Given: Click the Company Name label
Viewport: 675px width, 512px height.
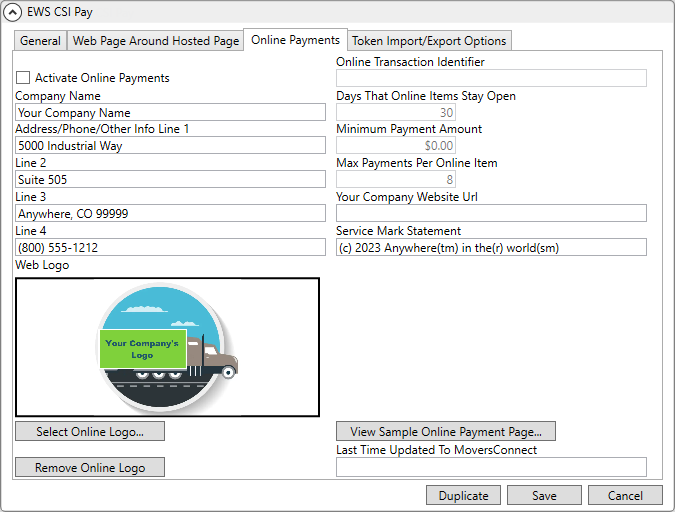Looking at the screenshot, I should click(58, 96).
